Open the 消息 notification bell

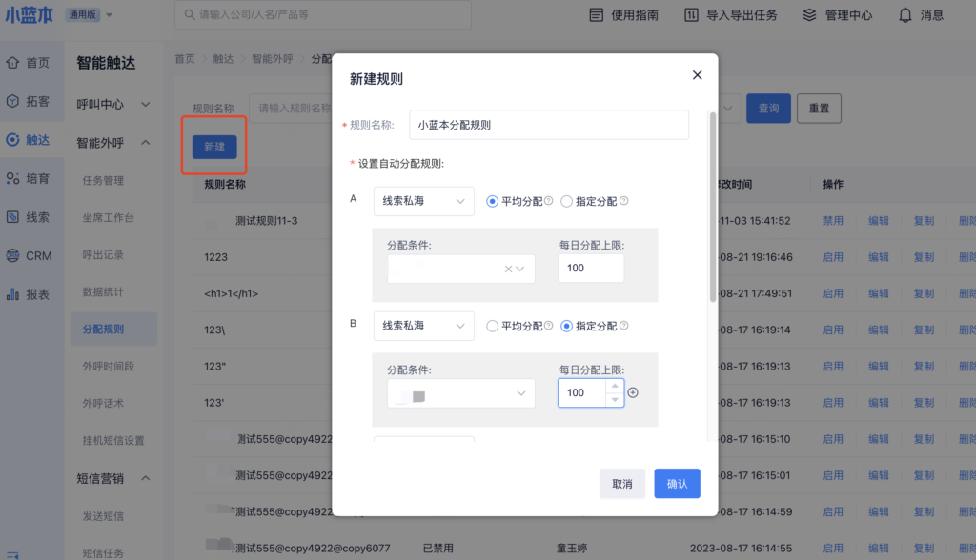(905, 15)
